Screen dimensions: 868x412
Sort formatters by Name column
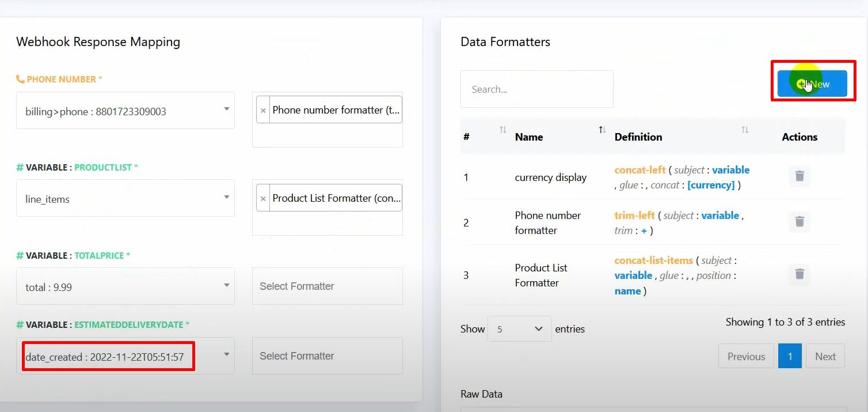pyautogui.click(x=602, y=130)
